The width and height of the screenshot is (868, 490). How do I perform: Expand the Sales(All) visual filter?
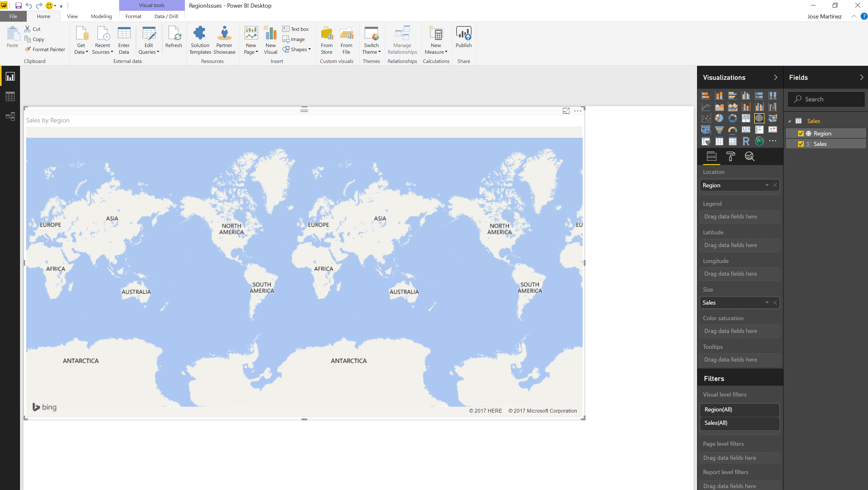[x=740, y=423]
